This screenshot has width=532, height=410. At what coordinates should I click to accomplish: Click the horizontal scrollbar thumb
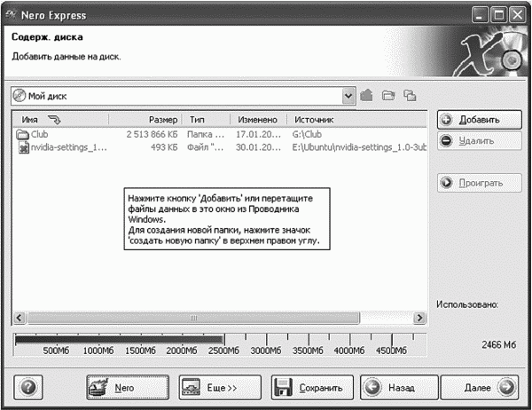click(193, 318)
